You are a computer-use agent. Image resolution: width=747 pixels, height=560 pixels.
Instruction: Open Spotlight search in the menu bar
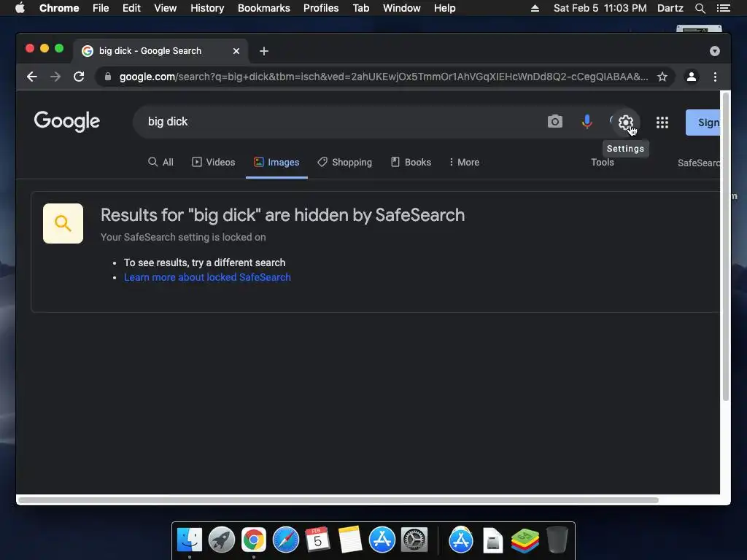(x=700, y=8)
